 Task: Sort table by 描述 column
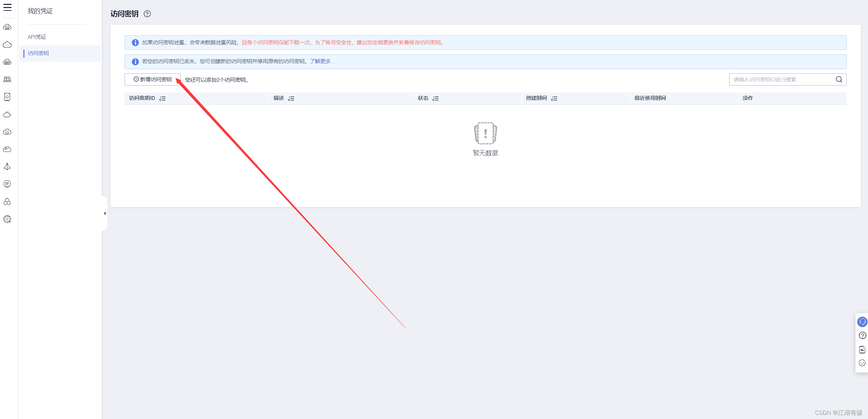[291, 98]
